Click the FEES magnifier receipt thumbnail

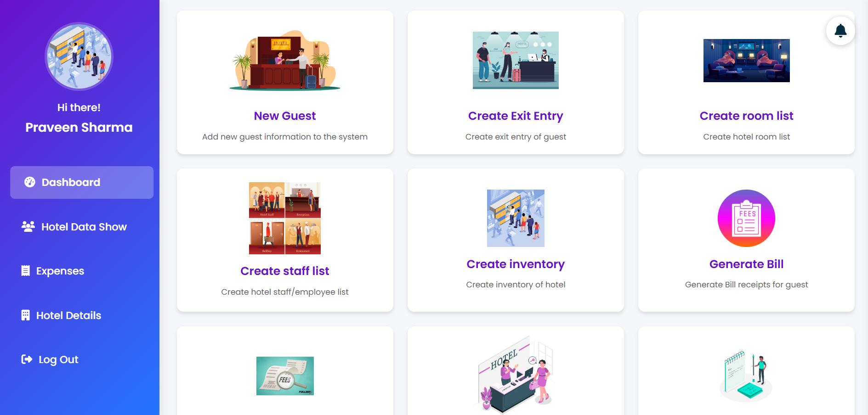285,376
